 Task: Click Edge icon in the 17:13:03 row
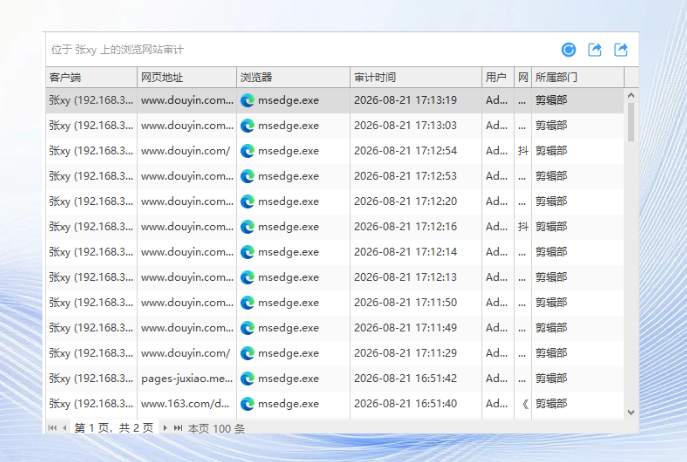pos(248,126)
